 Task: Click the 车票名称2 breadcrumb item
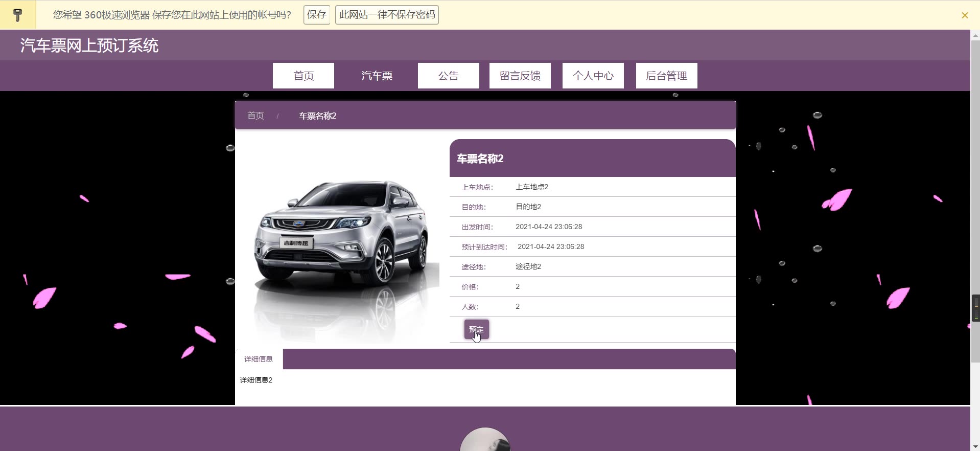(x=317, y=116)
